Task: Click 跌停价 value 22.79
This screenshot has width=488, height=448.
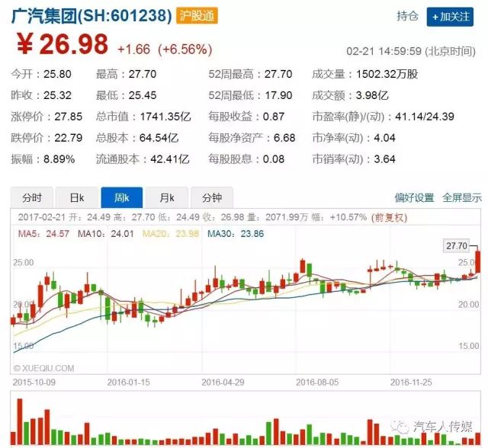Action: (x=68, y=138)
